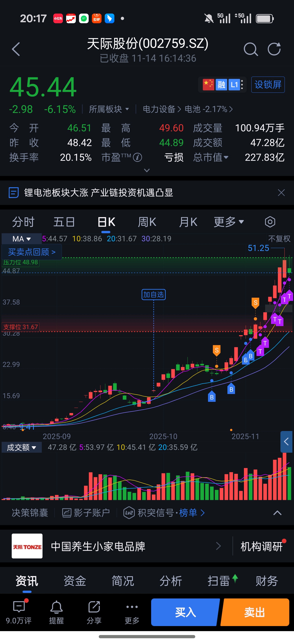Image resolution: width=294 pixels, height=644 pixels.
Task: Open 机构调研 institutional research
Action: [262, 546]
